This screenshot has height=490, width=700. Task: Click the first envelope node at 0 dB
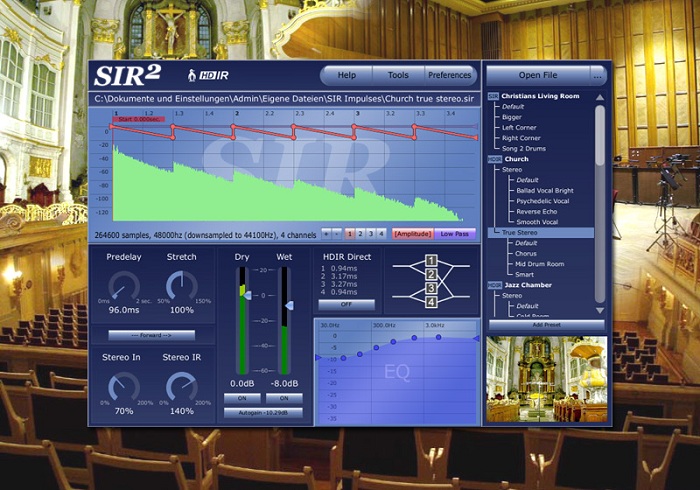pyautogui.click(x=112, y=127)
